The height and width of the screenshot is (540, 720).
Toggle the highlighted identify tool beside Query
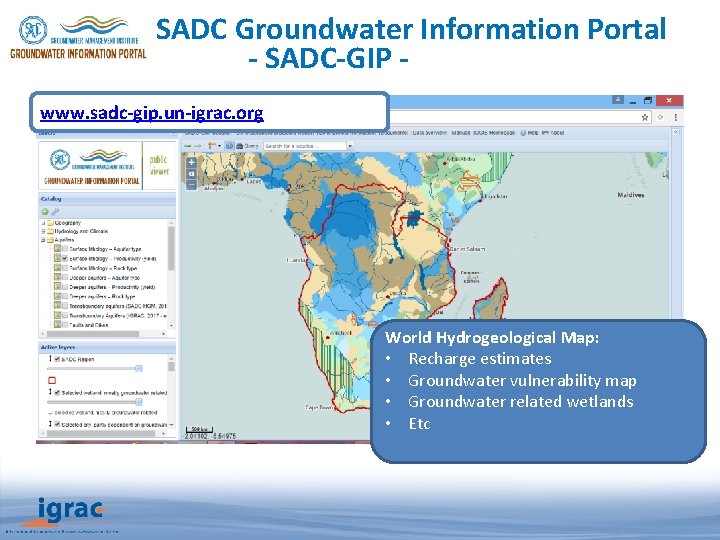tap(229, 146)
